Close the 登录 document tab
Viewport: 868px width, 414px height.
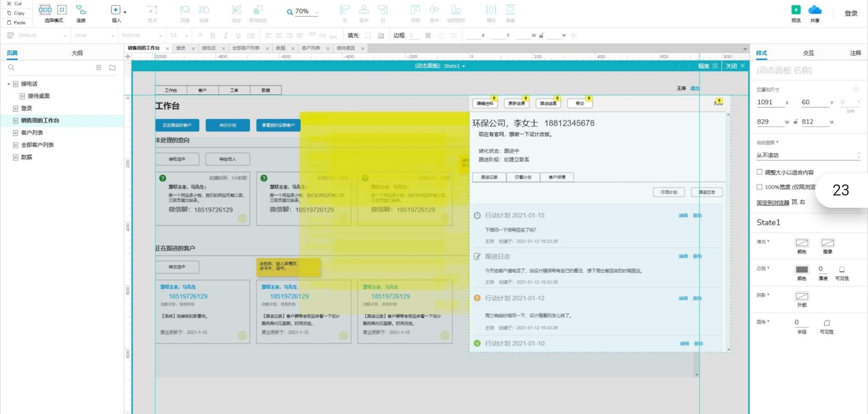pyautogui.click(x=193, y=49)
